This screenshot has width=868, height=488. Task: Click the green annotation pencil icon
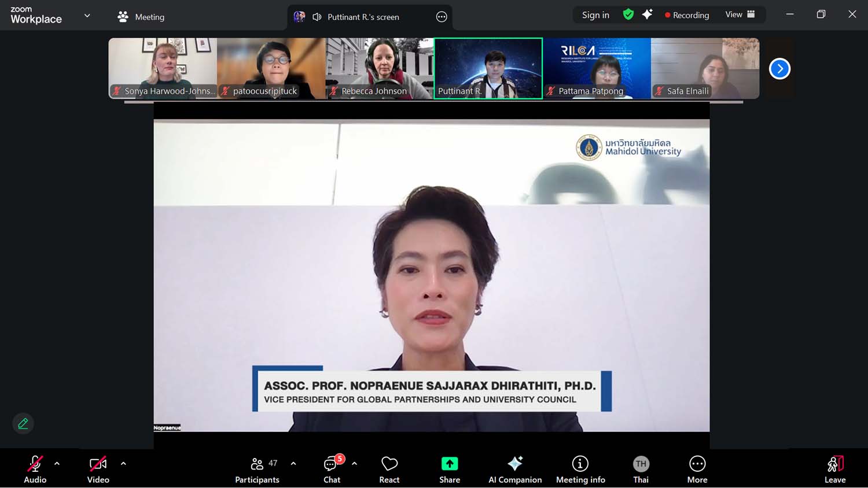pos(23,423)
